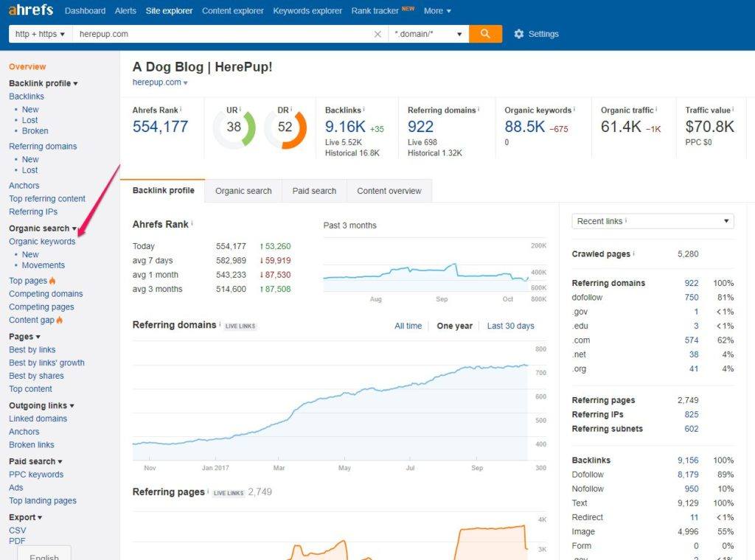Click the ahrefs logo

(30, 10)
